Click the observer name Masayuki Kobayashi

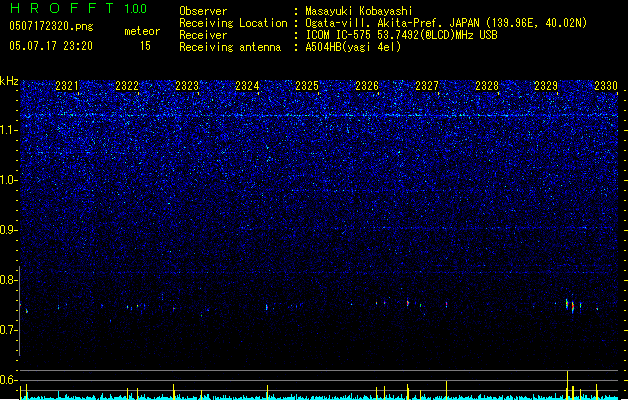click(358, 11)
